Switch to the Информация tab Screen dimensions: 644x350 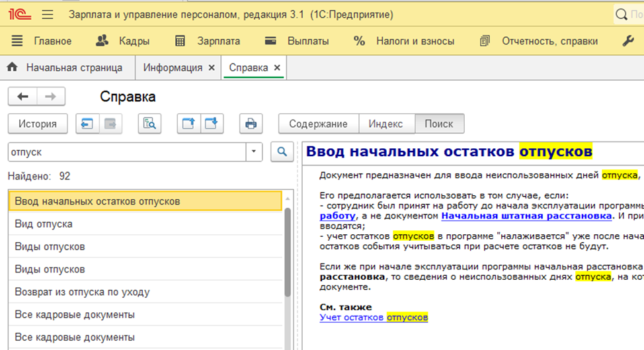(173, 67)
